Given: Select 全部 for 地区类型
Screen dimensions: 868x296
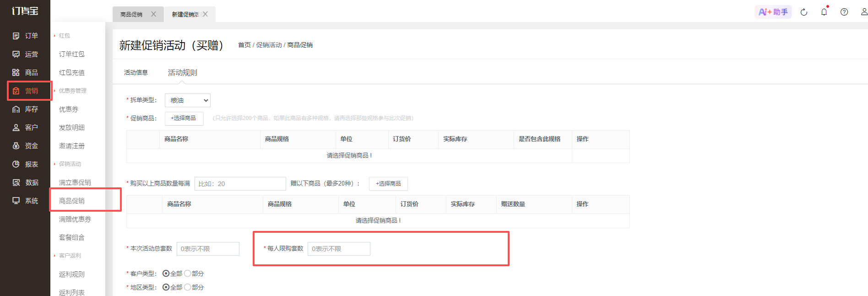Looking at the screenshot, I should (x=166, y=287).
